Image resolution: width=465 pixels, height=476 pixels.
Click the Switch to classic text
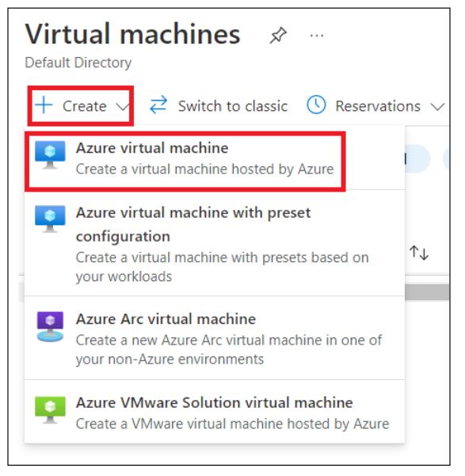(x=233, y=106)
